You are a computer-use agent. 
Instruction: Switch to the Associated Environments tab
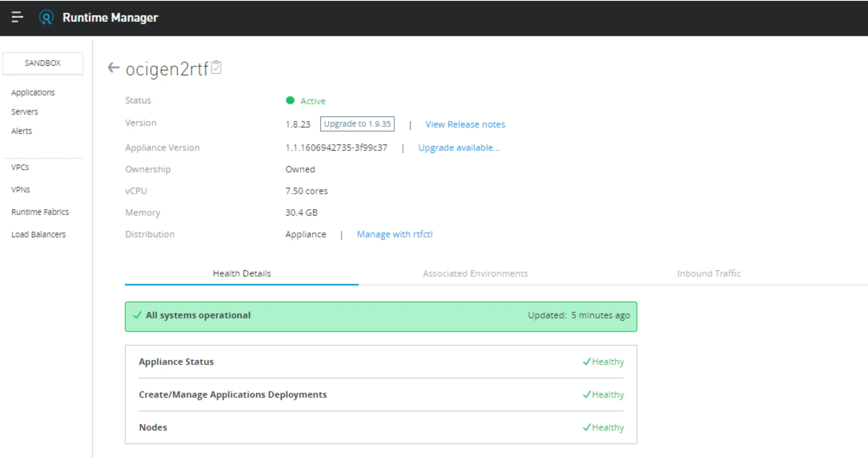coord(475,273)
